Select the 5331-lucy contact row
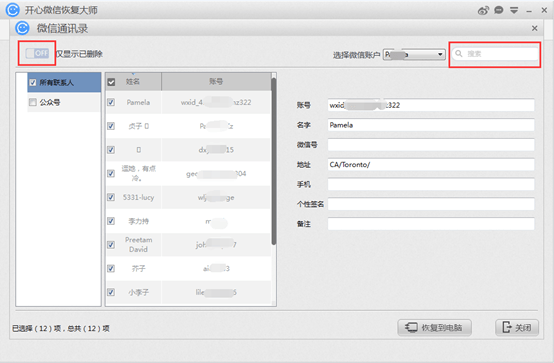Image resolution: width=554 pixels, height=363 pixels. [188, 197]
